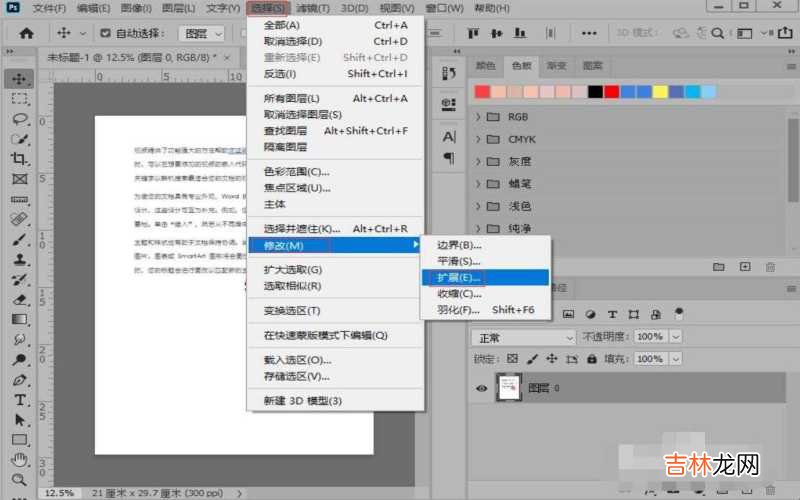Pick the first red swatch
This screenshot has width=800, height=500.
pyautogui.click(x=482, y=92)
